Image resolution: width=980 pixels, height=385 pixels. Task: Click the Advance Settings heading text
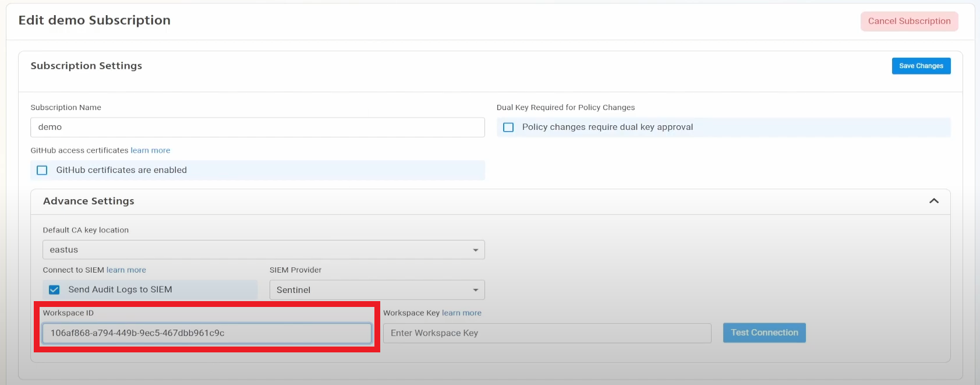click(89, 201)
